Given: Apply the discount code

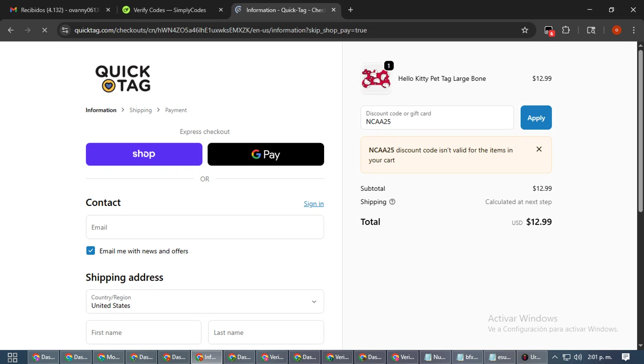Looking at the screenshot, I should coord(536,118).
